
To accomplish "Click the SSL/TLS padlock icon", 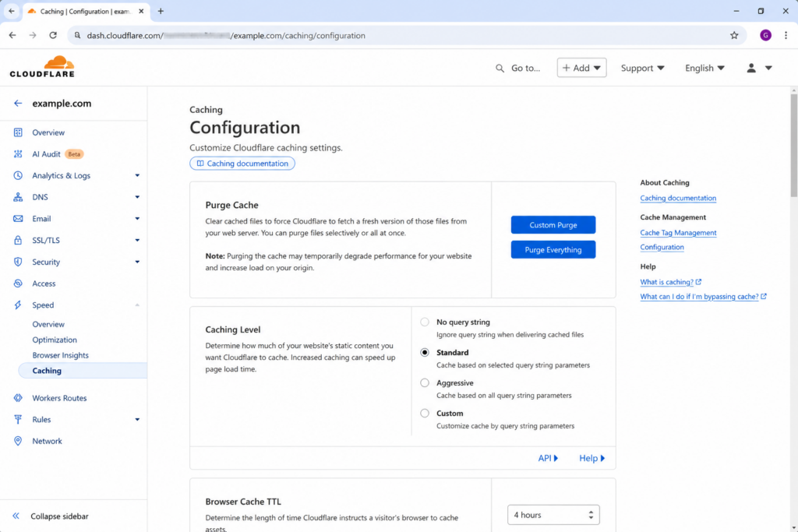I will click(x=18, y=240).
